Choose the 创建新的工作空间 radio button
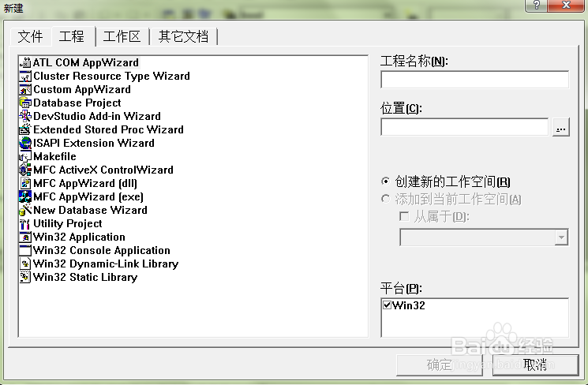Image resolution: width=588 pixels, height=385 pixels. pyautogui.click(x=385, y=181)
